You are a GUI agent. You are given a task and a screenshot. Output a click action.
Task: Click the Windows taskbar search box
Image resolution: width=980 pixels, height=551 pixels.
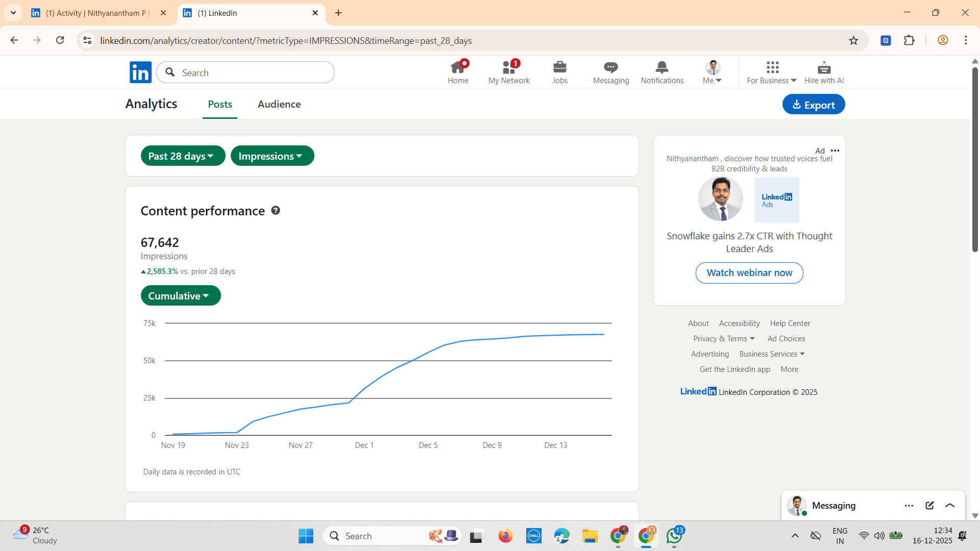(x=392, y=536)
